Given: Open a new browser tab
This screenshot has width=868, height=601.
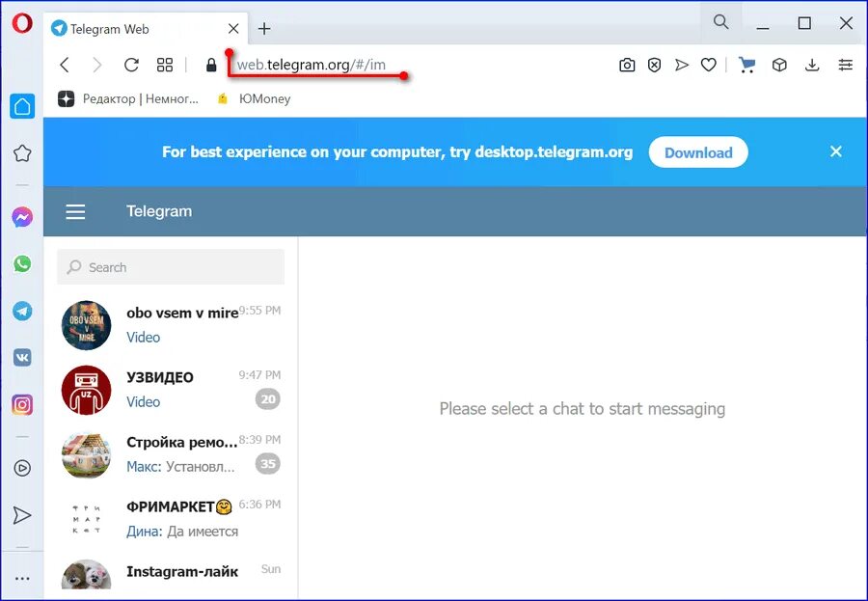Looking at the screenshot, I should click(x=264, y=29).
